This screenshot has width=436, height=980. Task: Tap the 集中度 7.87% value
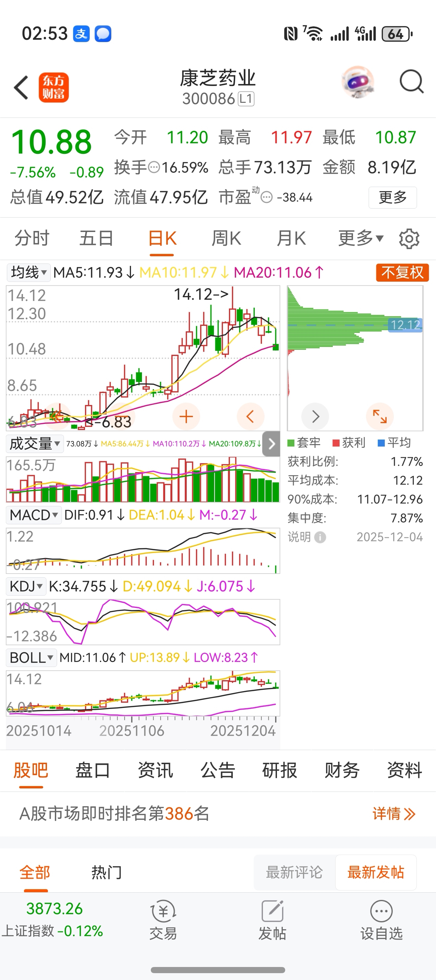(407, 518)
